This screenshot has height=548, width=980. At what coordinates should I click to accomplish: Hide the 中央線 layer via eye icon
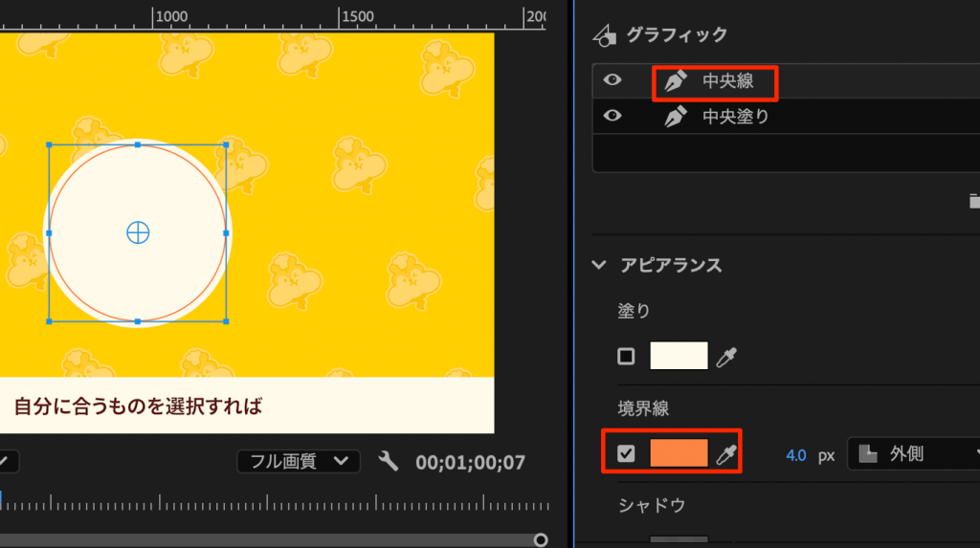(x=612, y=81)
